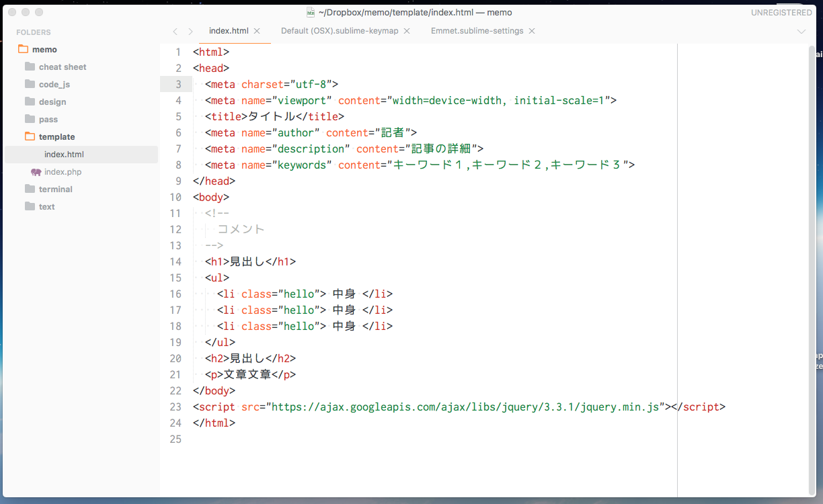Screen dimensions: 823x504
Task: Click the text folder icon
Action: pyautogui.click(x=30, y=206)
